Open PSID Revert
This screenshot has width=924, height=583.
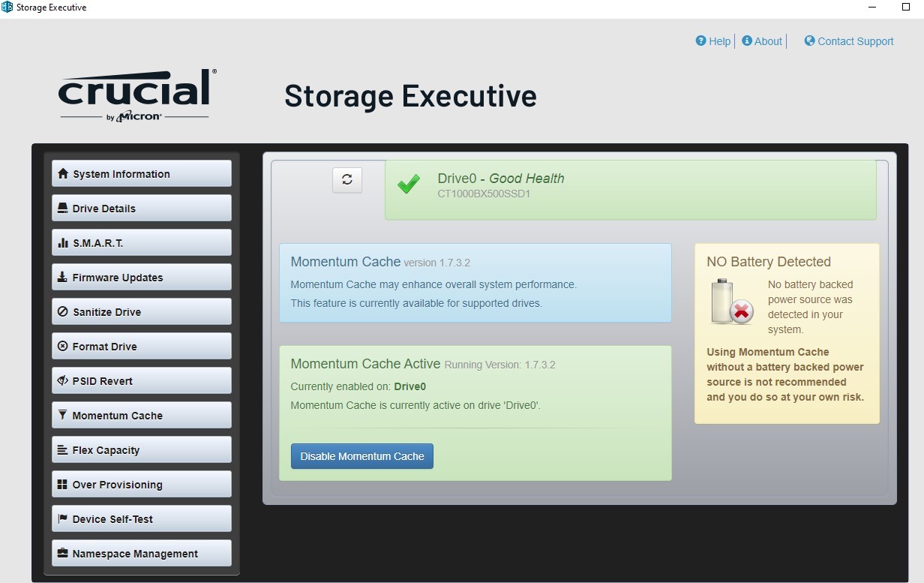pos(142,380)
